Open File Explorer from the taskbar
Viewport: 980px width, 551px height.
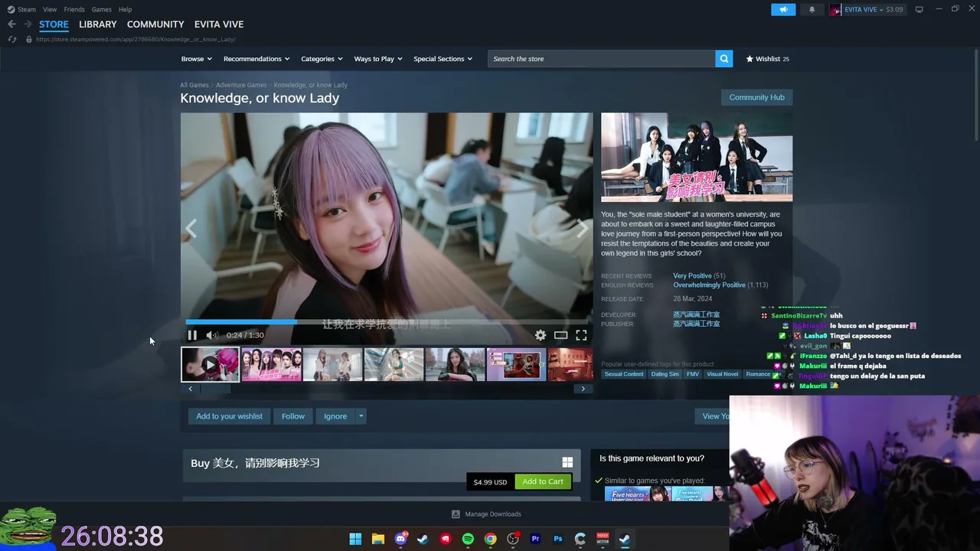pos(377,539)
